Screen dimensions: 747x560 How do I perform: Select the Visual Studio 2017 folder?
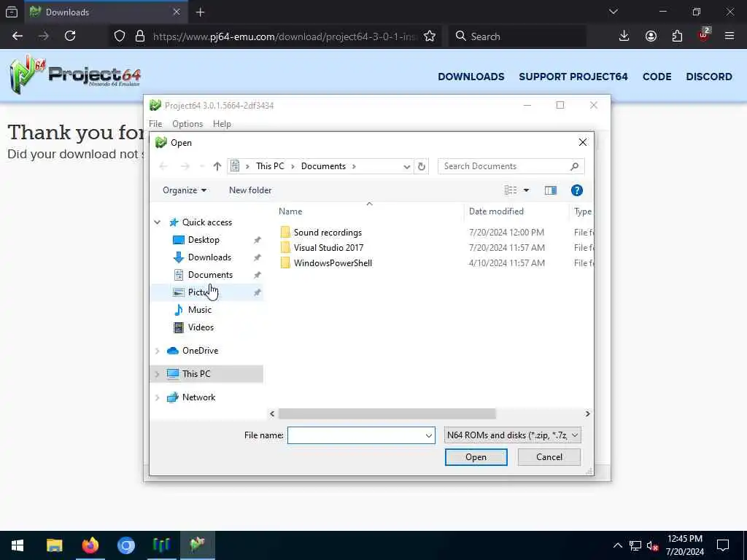click(328, 248)
